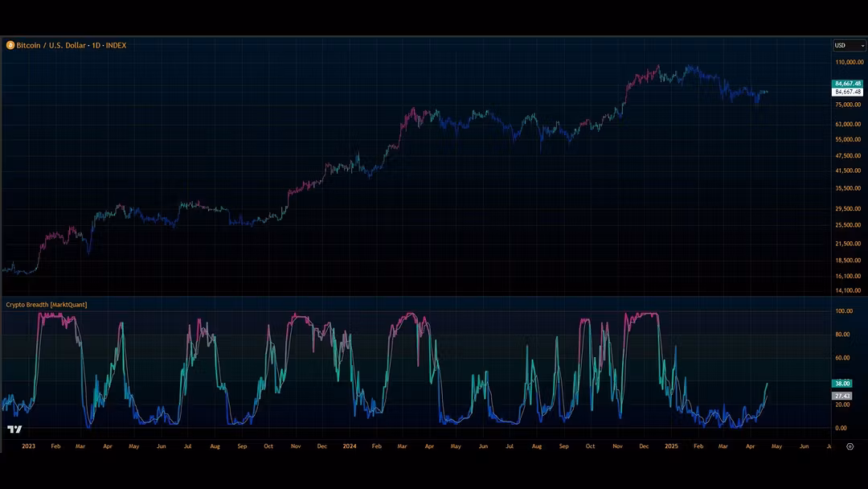Image resolution: width=868 pixels, height=489 pixels.
Task: Click the TradingView logo
Action: tap(14, 429)
